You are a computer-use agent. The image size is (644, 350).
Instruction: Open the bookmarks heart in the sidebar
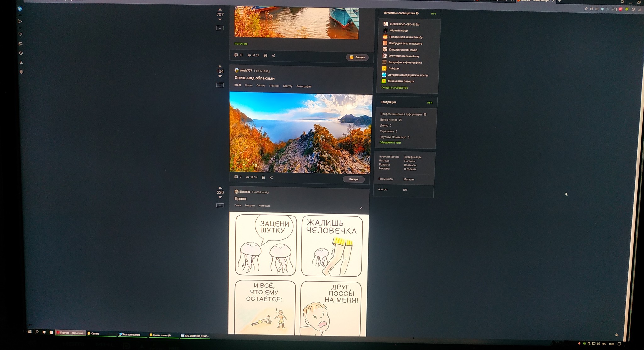[20, 34]
